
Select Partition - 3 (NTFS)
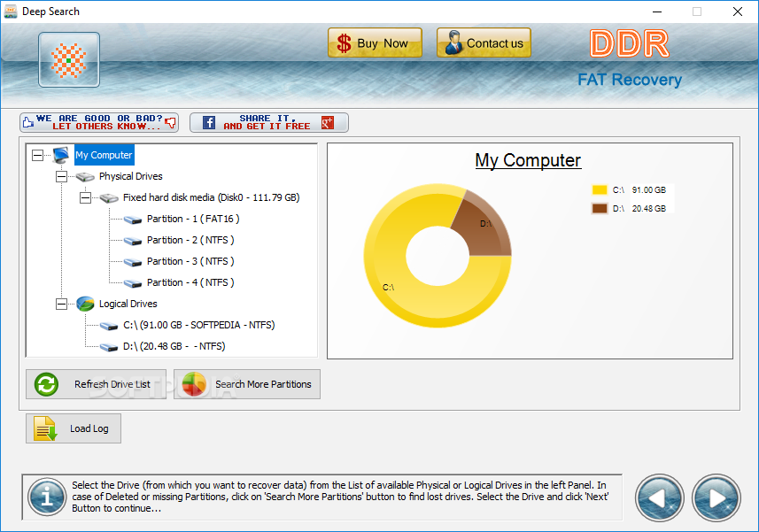pyautogui.click(x=190, y=262)
